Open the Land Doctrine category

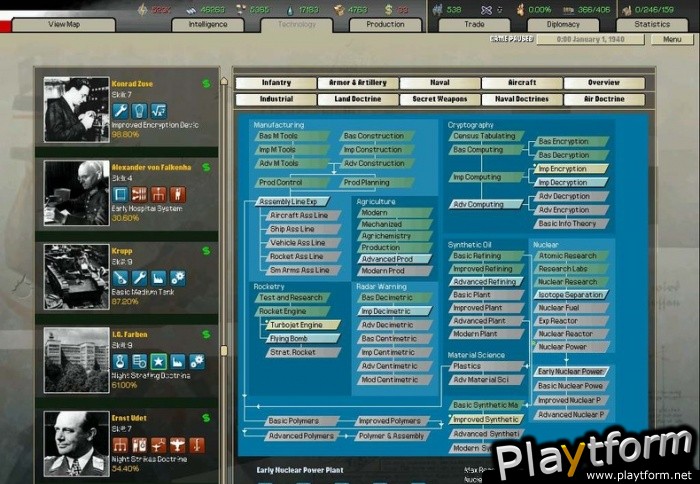tap(358, 100)
